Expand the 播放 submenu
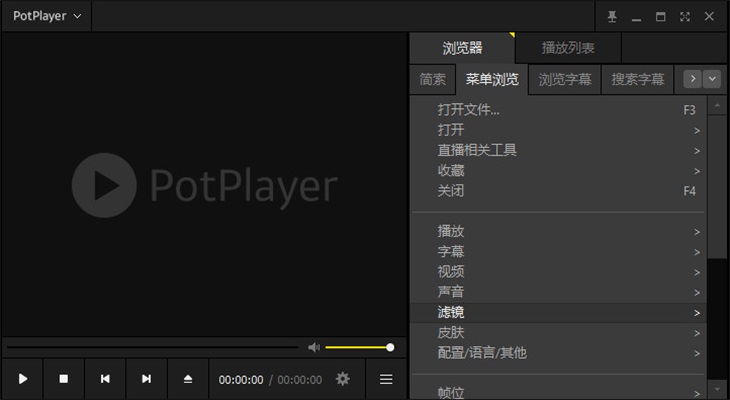Viewport: 730px width, 400px height. 558,231
